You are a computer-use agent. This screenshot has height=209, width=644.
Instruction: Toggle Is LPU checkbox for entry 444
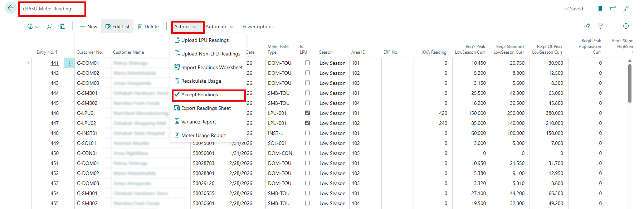pyautogui.click(x=307, y=93)
